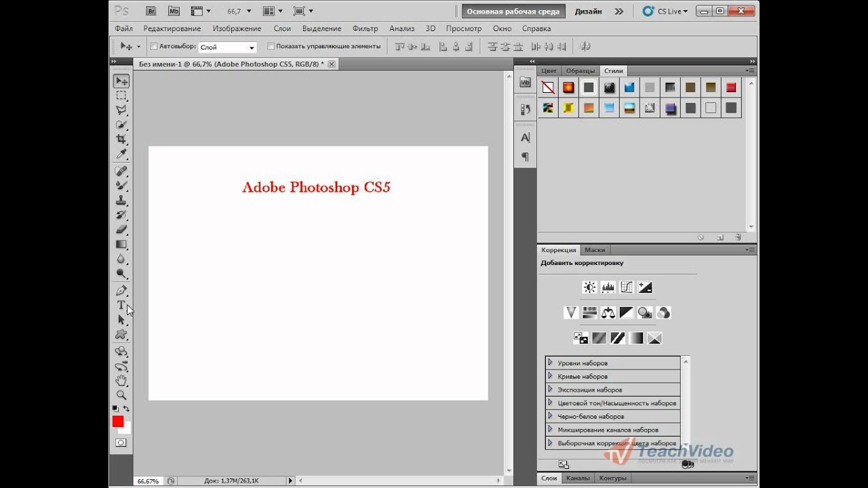Select the Dodge tool
The width and height of the screenshot is (868, 488).
tap(121, 273)
